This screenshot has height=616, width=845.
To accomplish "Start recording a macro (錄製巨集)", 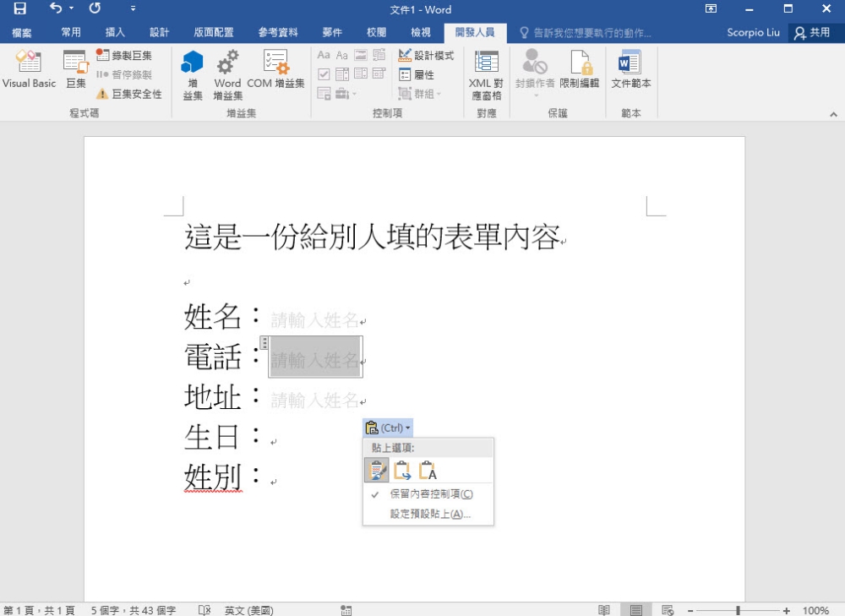I will (124, 55).
